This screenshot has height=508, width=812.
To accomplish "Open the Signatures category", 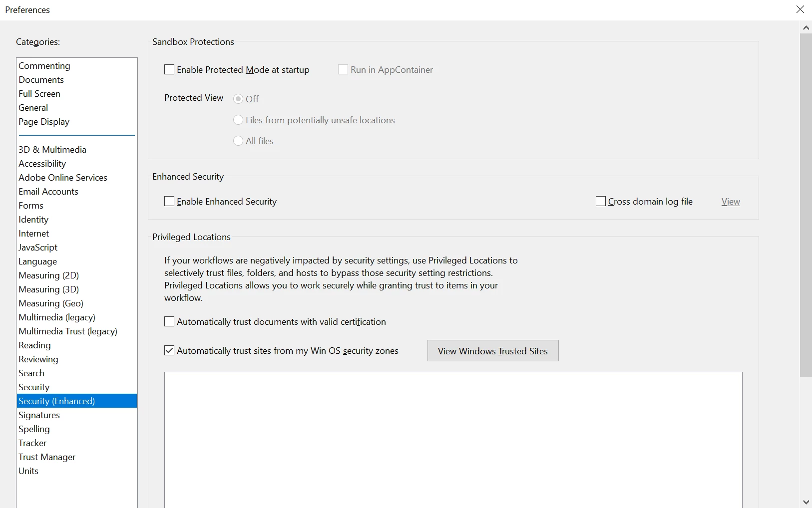I will click(x=77, y=415).
